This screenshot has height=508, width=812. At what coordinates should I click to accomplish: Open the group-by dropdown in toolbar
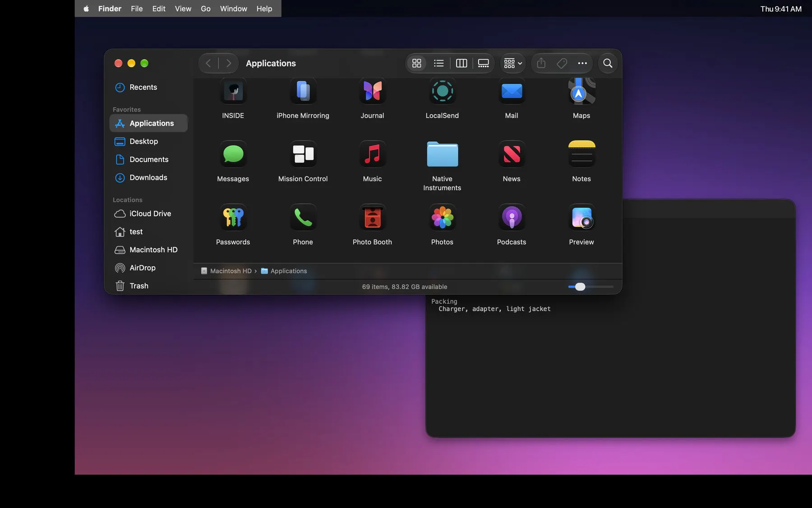[513, 63]
